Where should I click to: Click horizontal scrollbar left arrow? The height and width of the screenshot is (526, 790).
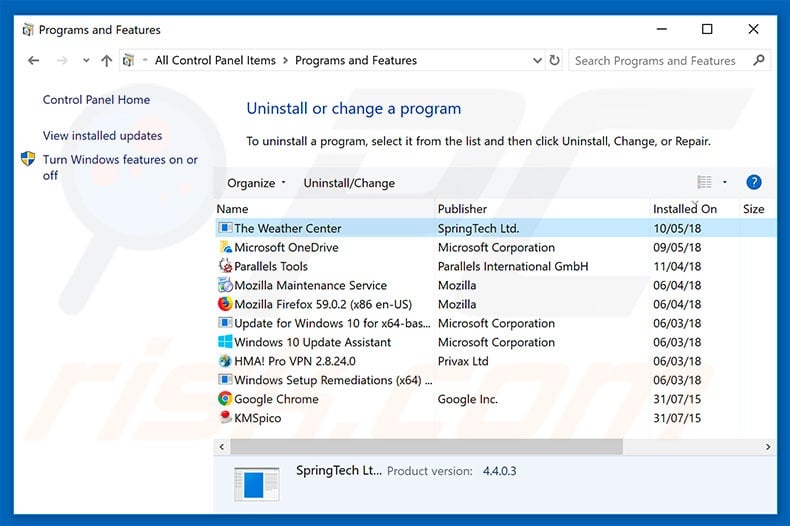click(222, 447)
